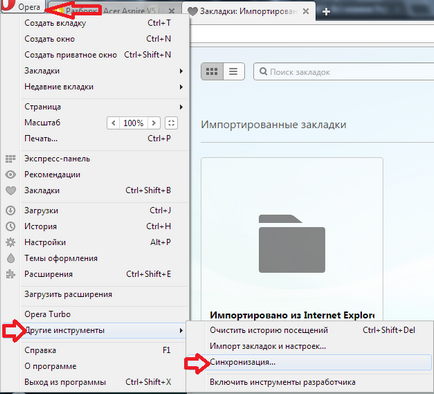Click the Загрузки download icon
The width and height of the screenshot is (434, 394).
pos(11,210)
